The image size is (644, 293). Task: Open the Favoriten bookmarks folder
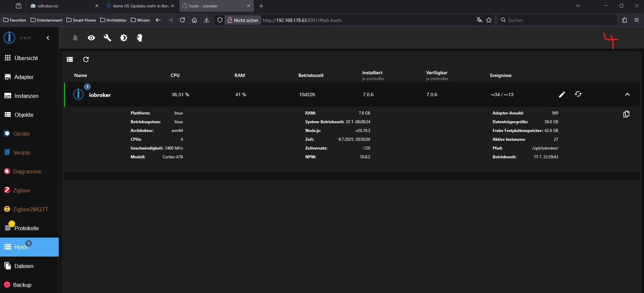tap(15, 20)
